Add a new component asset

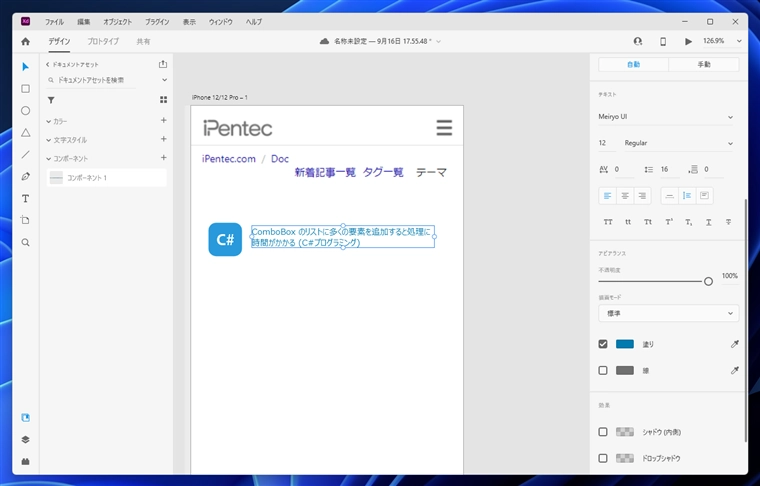[x=164, y=157]
